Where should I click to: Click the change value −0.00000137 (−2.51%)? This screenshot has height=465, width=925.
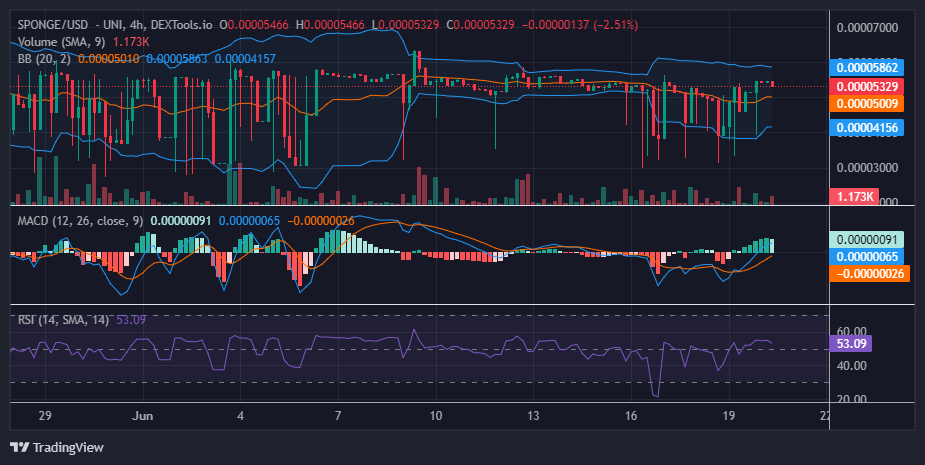[x=580, y=25]
